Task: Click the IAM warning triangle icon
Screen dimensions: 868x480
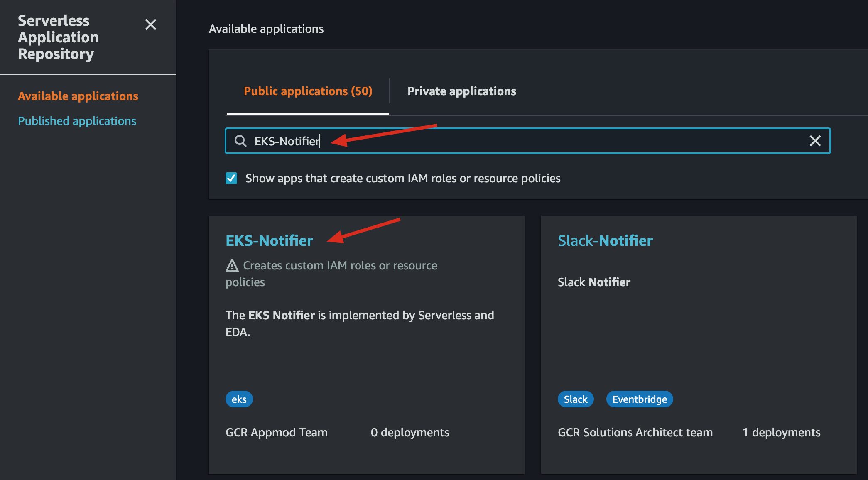Action: (232, 265)
